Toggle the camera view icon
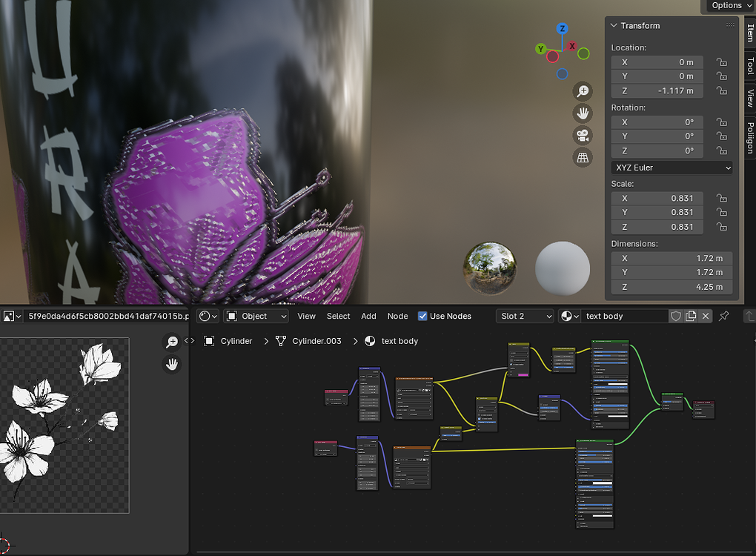756x556 pixels. pyautogui.click(x=583, y=136)
